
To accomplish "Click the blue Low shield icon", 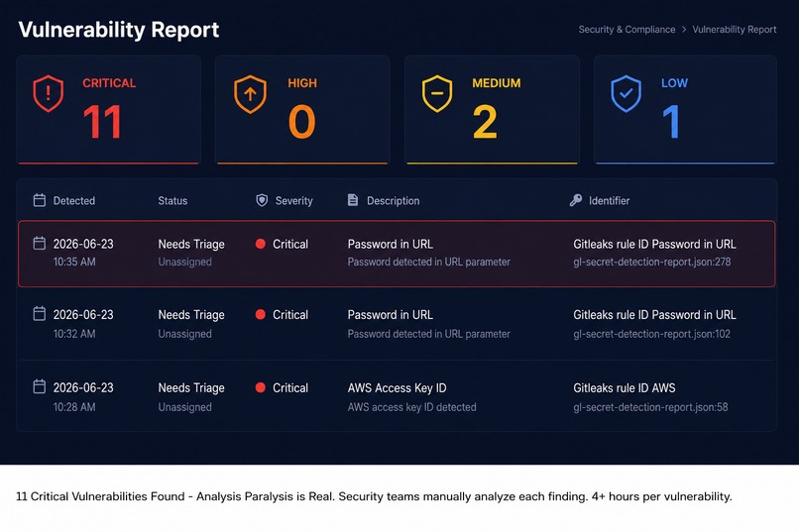I will 626,94.
